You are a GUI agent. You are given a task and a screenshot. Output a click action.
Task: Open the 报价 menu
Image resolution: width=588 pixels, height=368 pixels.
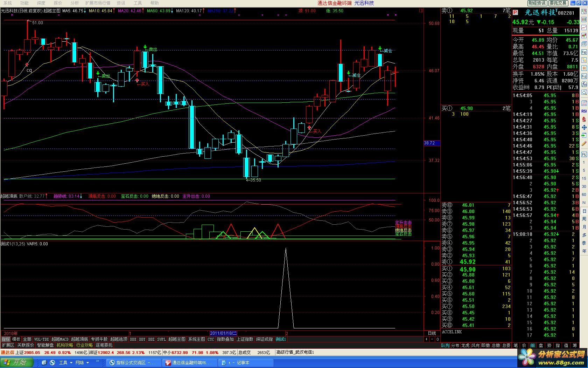(58, 3)
